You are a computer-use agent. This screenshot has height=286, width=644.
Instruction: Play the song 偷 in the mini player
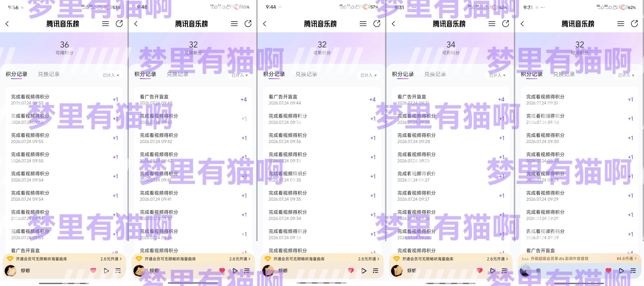(x=621, y=271)
